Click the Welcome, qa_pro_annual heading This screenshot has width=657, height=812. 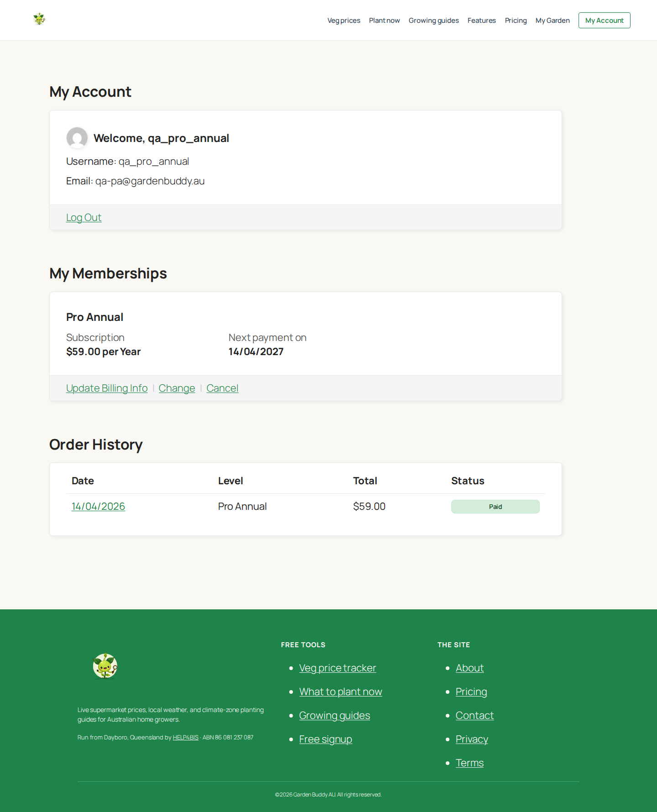point(161,138)
